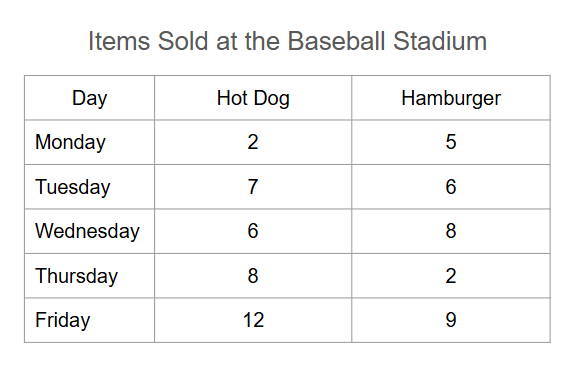
Task: Select the Hot Dog column header
Action: [253, 98]
